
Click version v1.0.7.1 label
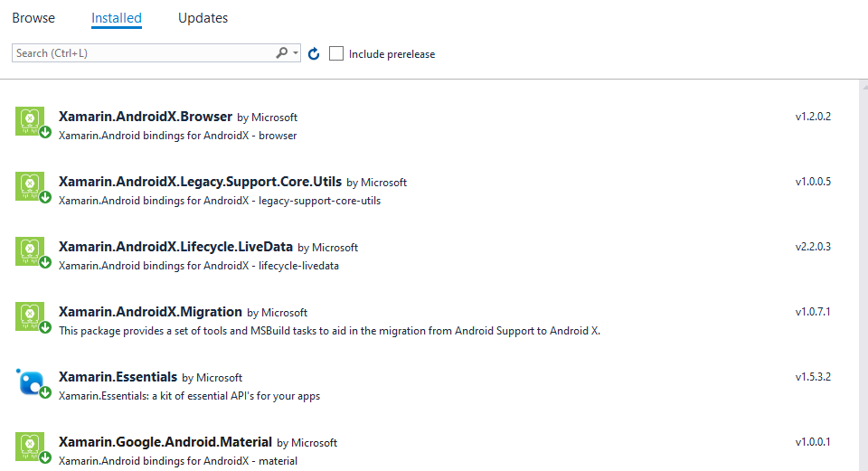point(813,312)
